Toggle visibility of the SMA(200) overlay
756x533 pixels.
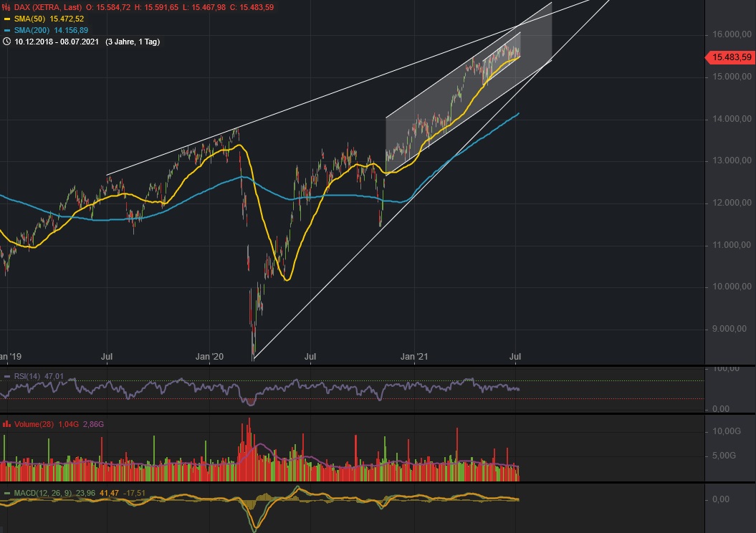6,31
